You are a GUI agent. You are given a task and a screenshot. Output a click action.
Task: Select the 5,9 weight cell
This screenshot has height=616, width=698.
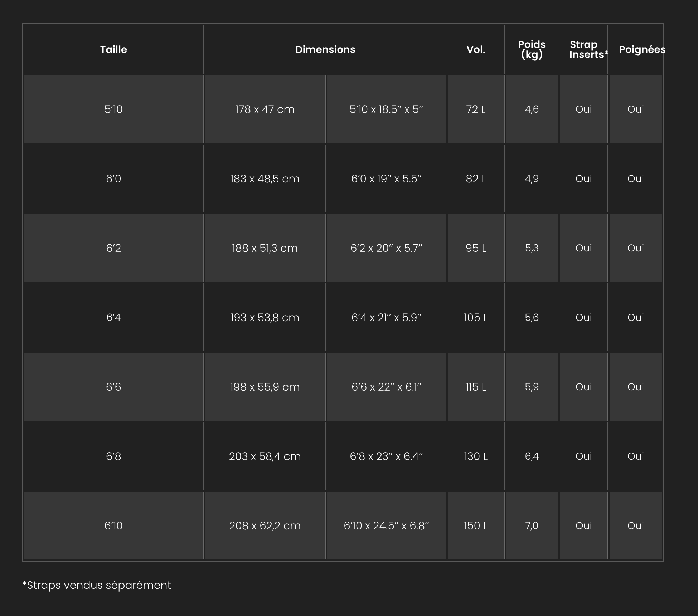tap(532, 387)
